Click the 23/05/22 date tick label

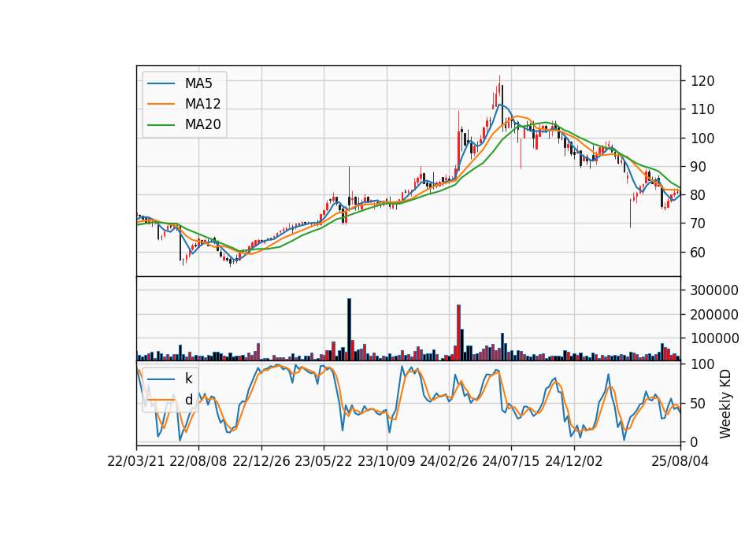pos(324,461)
